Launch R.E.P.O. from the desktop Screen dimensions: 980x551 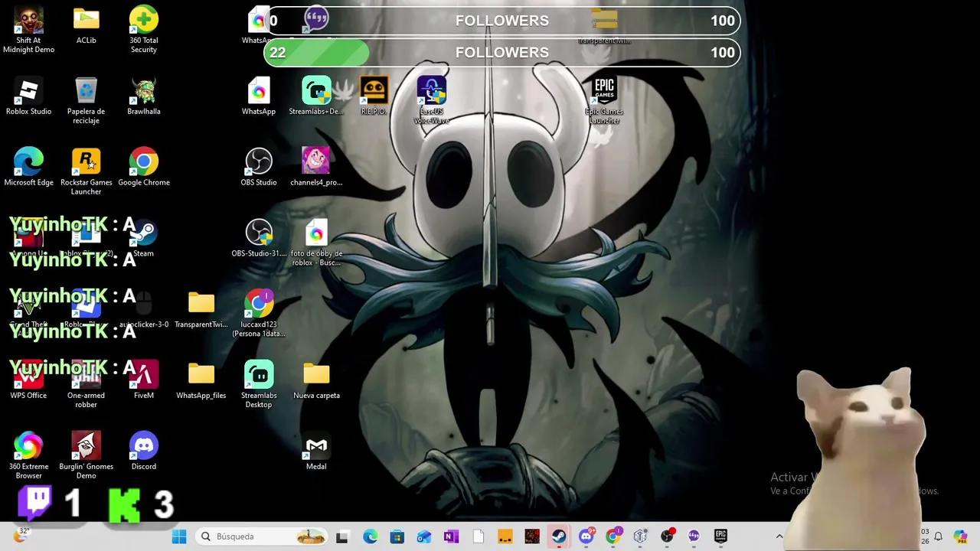pyautogui.click(x=374, y=96)
